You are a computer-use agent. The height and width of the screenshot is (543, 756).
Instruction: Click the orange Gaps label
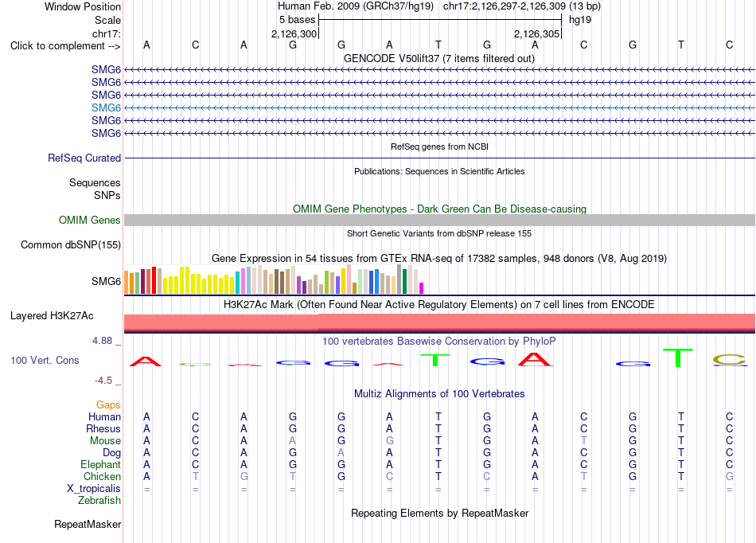[108, 404]
